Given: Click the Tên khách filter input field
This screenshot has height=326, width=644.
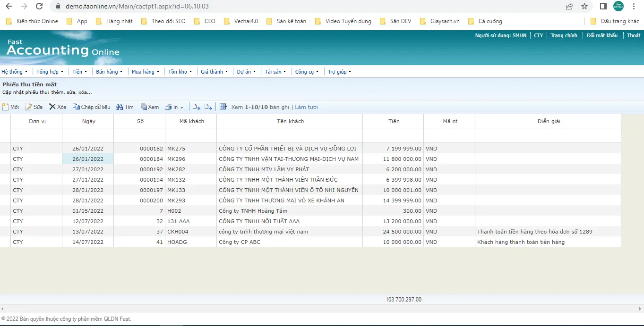Looking at the screenshot, I should coord(289,135).
